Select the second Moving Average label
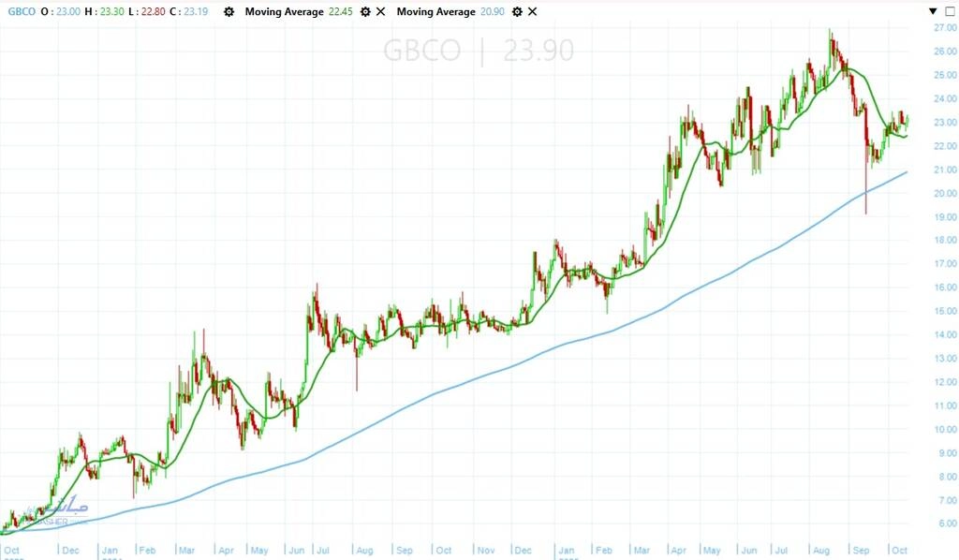 coord(436,11)
